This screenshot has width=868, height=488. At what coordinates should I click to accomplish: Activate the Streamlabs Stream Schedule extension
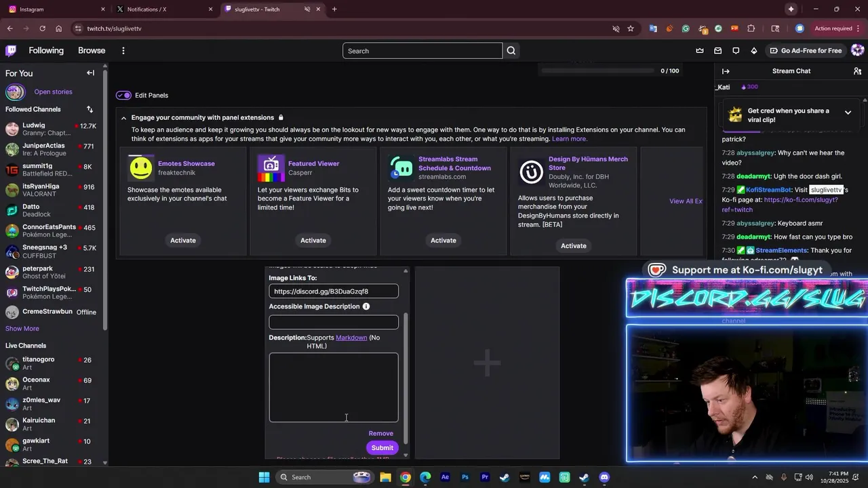[443, 241]
